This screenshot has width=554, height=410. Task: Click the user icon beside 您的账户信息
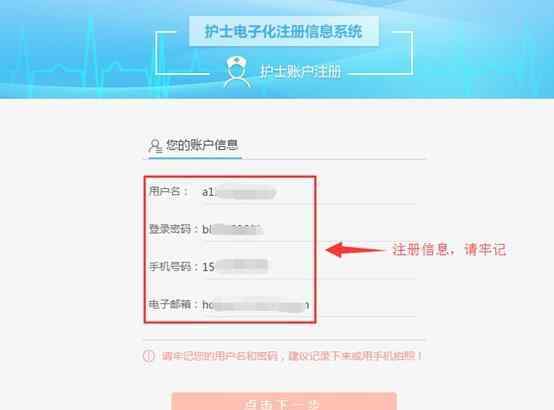pos(155,146)
